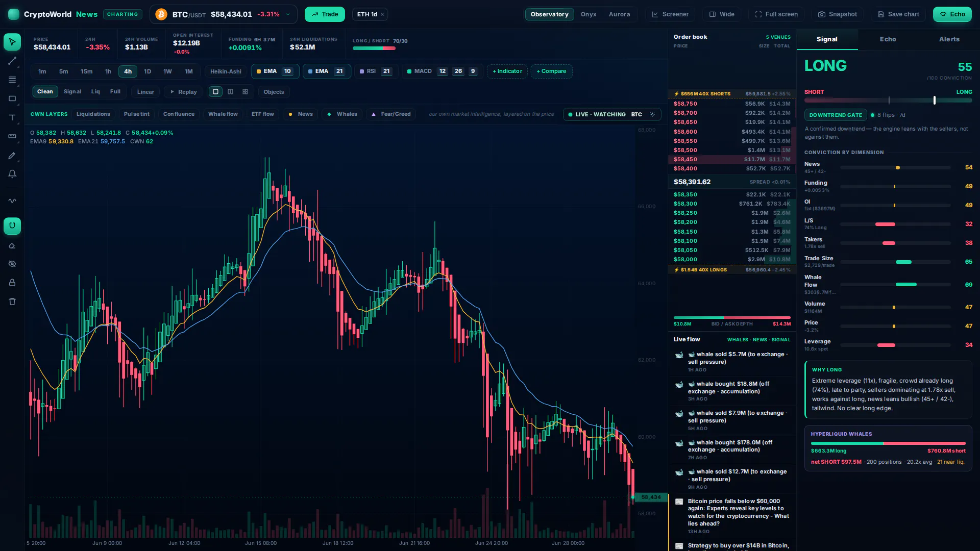Select the 1D timeframe
The width and height of the screenshot is (980, 551).
148,71
